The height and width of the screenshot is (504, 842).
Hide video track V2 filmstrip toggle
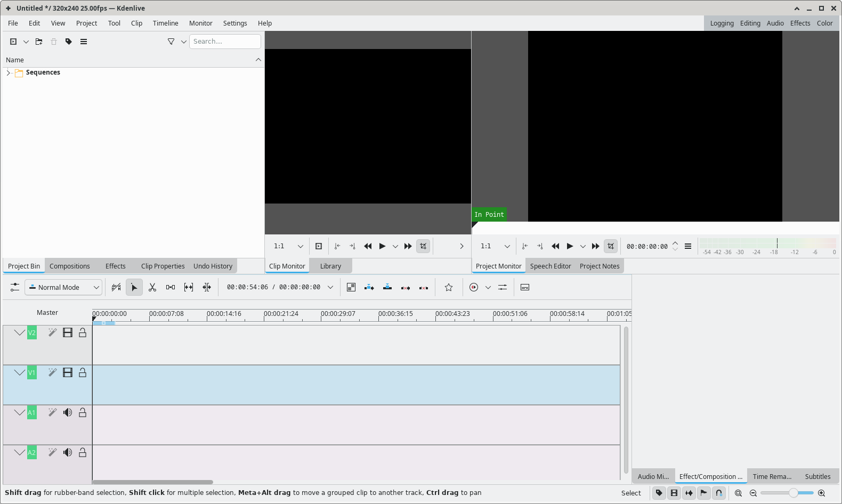(x=68, y=332)
